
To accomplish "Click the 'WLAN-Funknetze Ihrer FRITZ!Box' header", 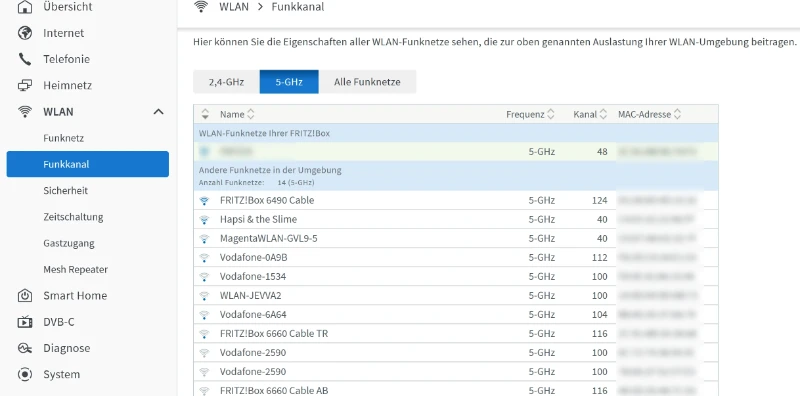I will tap(264, 133).
